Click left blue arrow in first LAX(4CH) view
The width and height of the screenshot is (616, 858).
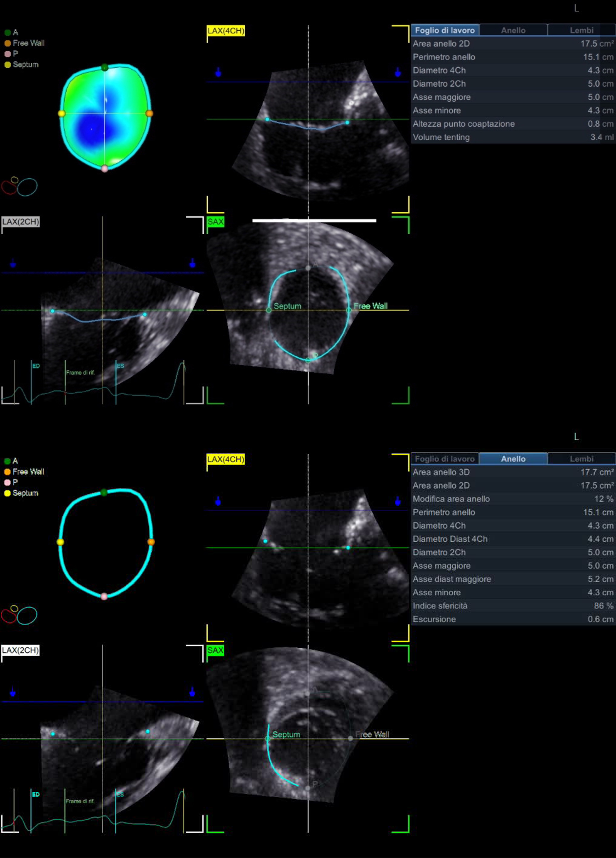pos(218,72)
